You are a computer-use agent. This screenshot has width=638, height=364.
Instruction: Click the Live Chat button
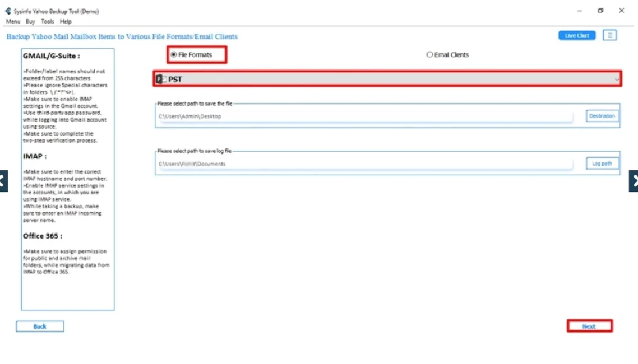click(576, 35)
